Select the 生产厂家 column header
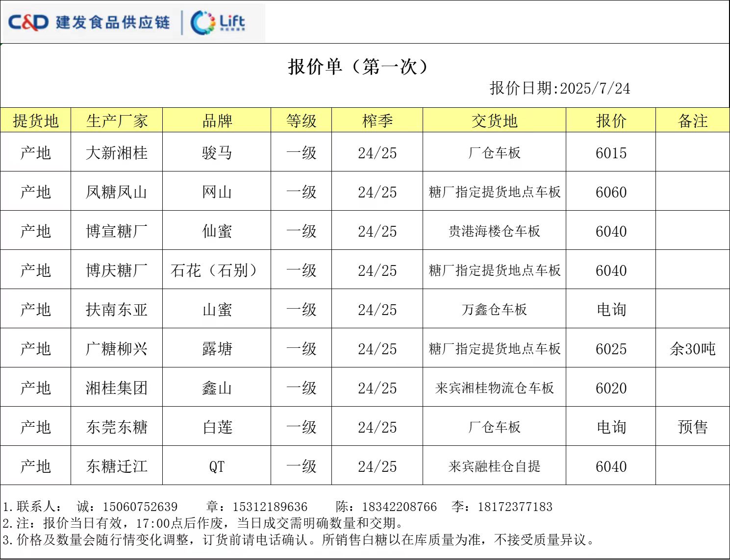 point(117,121)
